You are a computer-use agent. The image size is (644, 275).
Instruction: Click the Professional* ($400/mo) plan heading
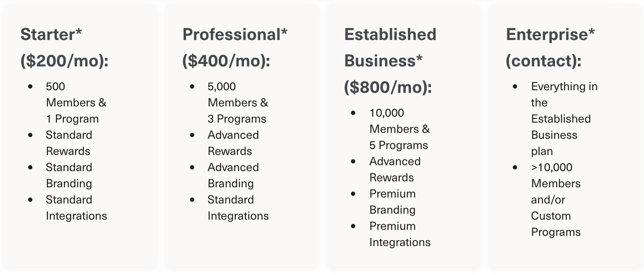235,47
